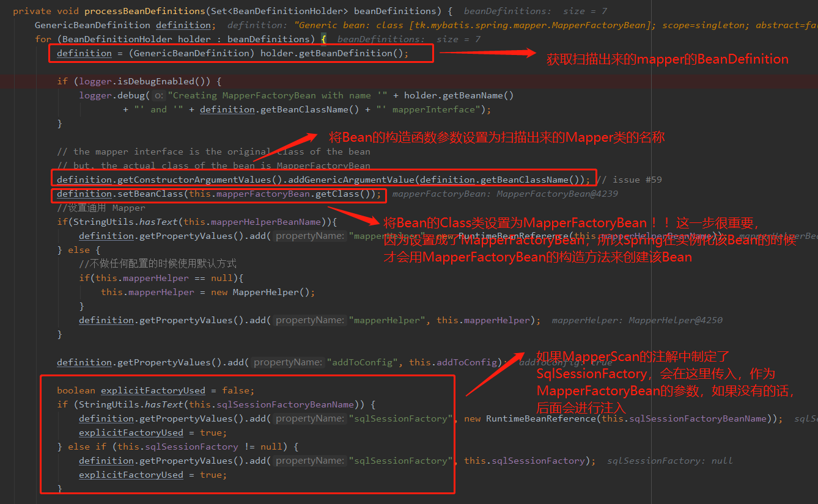Viewport: 818px width, 504px height.
Task: Click the mapperFactoryBean: MapperFactoryBean@4239 inline value
Action: coord(505,194)
